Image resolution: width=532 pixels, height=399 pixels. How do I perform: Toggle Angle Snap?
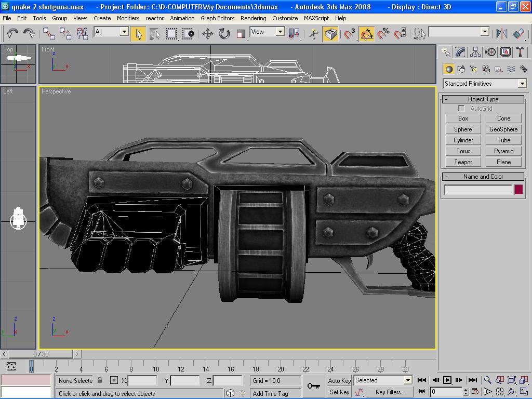click(x=367, y=34)
